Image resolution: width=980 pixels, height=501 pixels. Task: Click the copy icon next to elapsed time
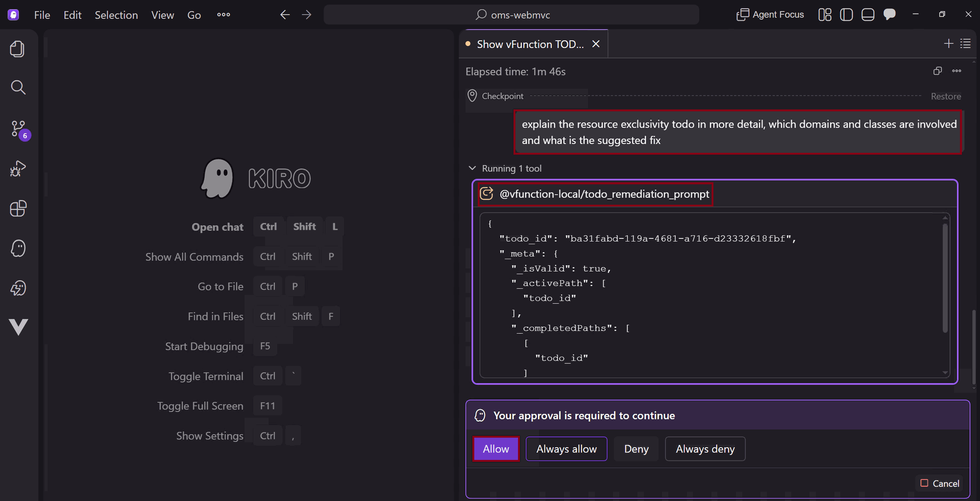937,71
